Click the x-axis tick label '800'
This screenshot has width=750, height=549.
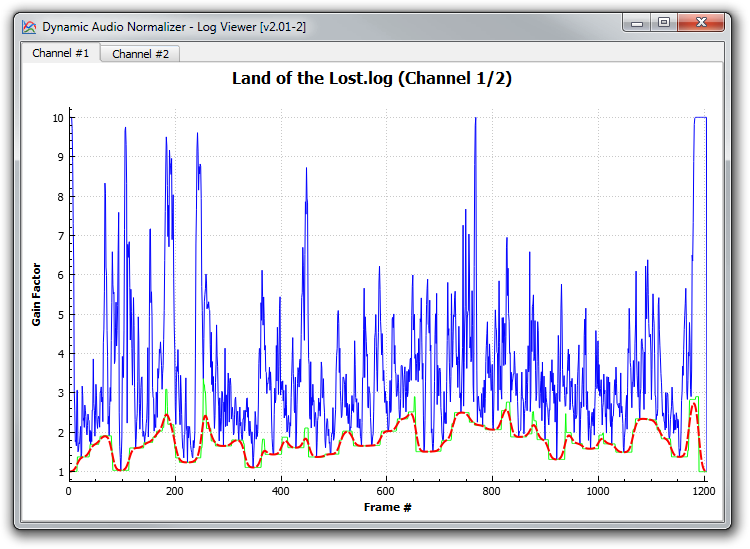point(491,491)
